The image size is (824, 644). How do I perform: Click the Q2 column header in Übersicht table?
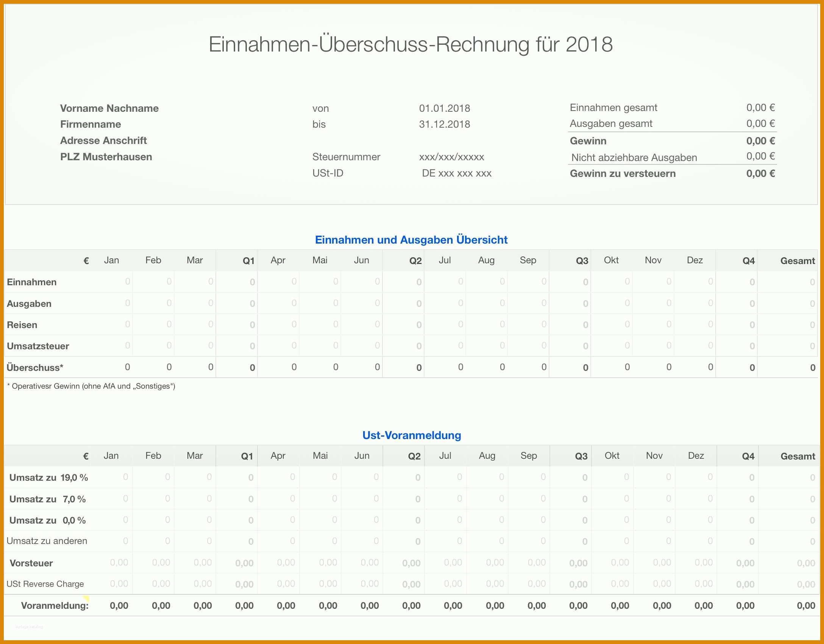pyautogui.click(x=415, y=261)
